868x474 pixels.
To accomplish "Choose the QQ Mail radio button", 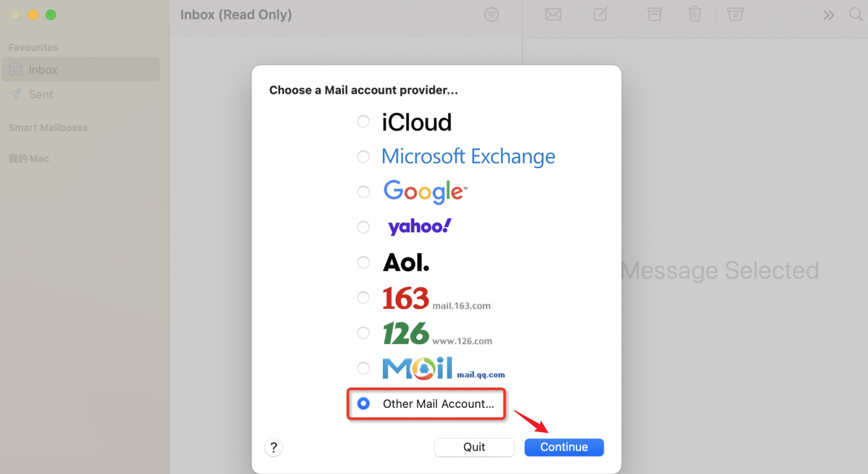I will pos(363,368).
